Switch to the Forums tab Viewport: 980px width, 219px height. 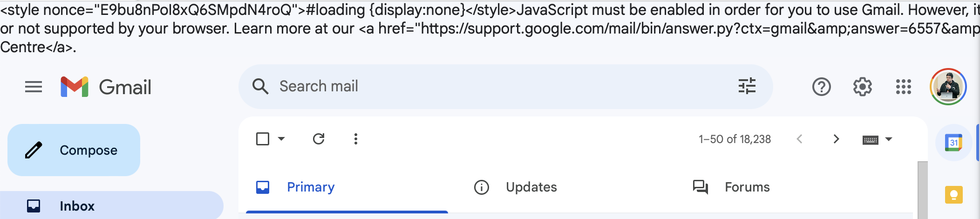[747, 187]
